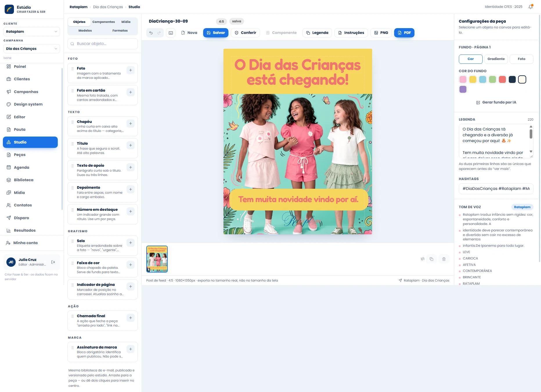Screen dimensions: 541x392
Task: Switch background type to Foto
Action: coord(522,59)
